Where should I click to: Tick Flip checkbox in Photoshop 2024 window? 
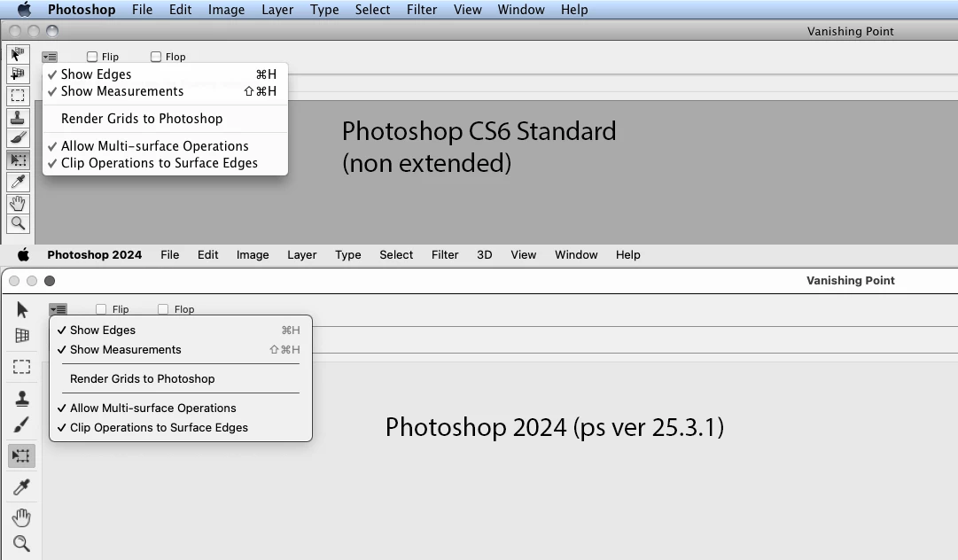[101, 309]
